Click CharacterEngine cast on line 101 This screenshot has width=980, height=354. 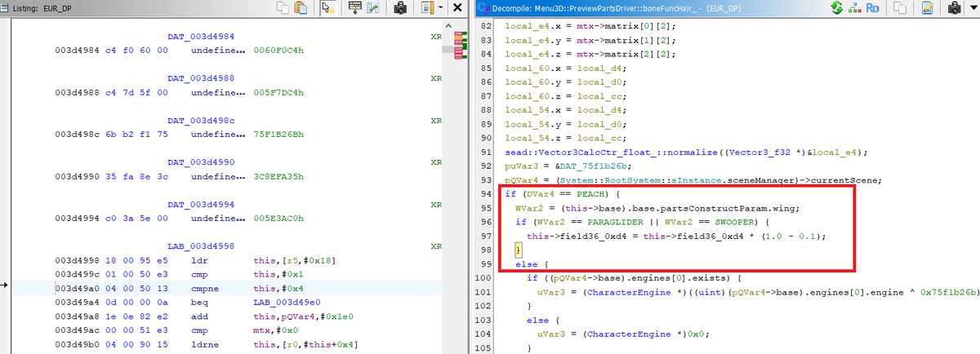click(x=635, y=293)
